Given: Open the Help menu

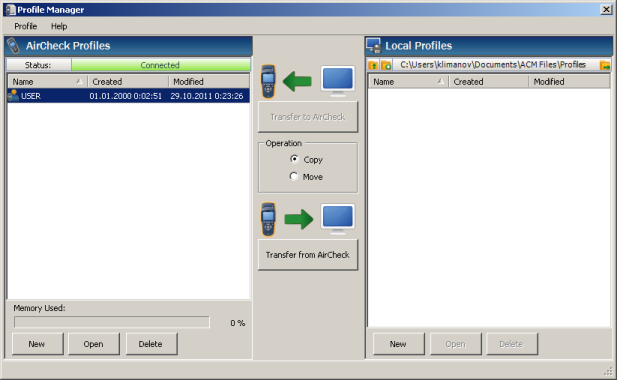Looking at the screenshot, I should [x=59, y=26].
